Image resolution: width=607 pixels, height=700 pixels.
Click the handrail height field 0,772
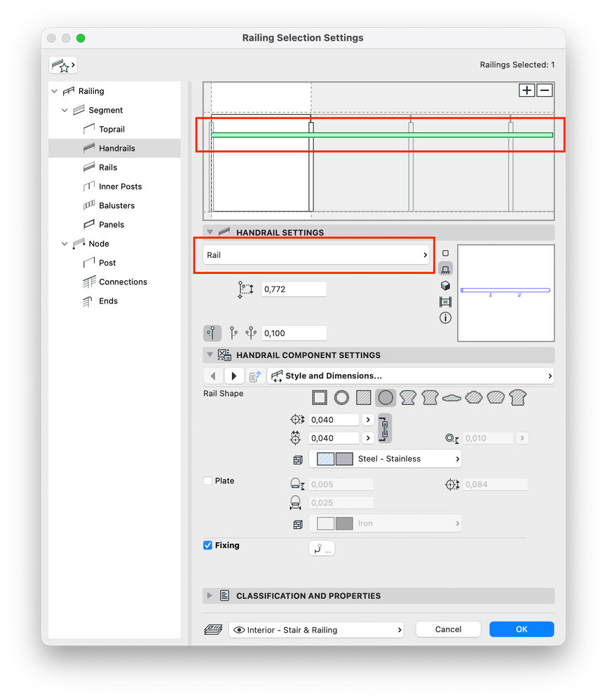[294, 289]
